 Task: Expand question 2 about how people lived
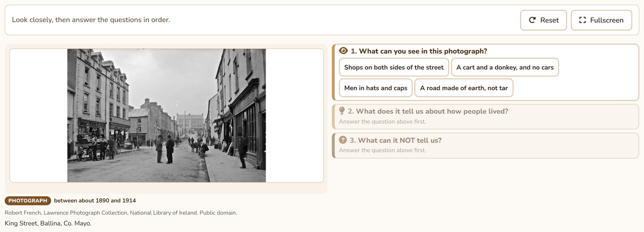485,117
